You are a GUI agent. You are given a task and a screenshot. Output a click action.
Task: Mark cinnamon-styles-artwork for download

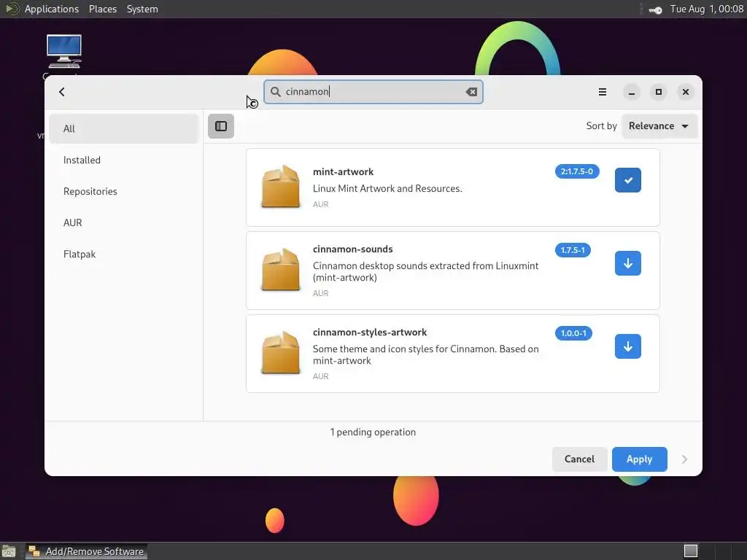(x=628, y=346)
